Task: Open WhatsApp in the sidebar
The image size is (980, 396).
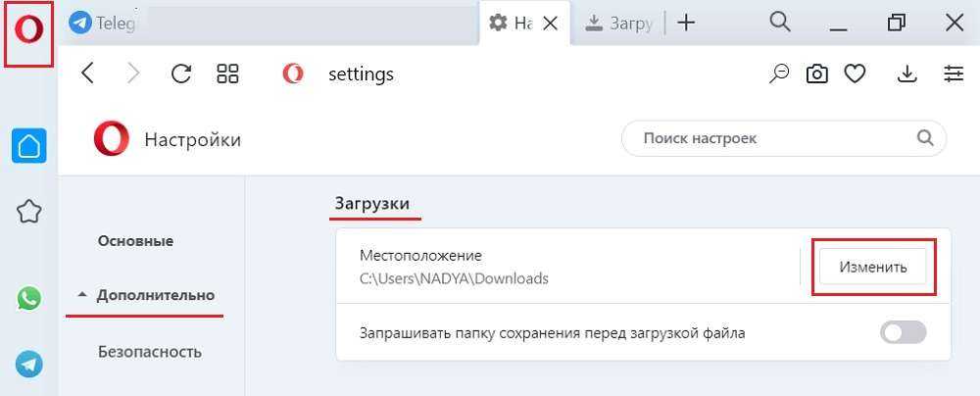Action: (x=29, y=298)
